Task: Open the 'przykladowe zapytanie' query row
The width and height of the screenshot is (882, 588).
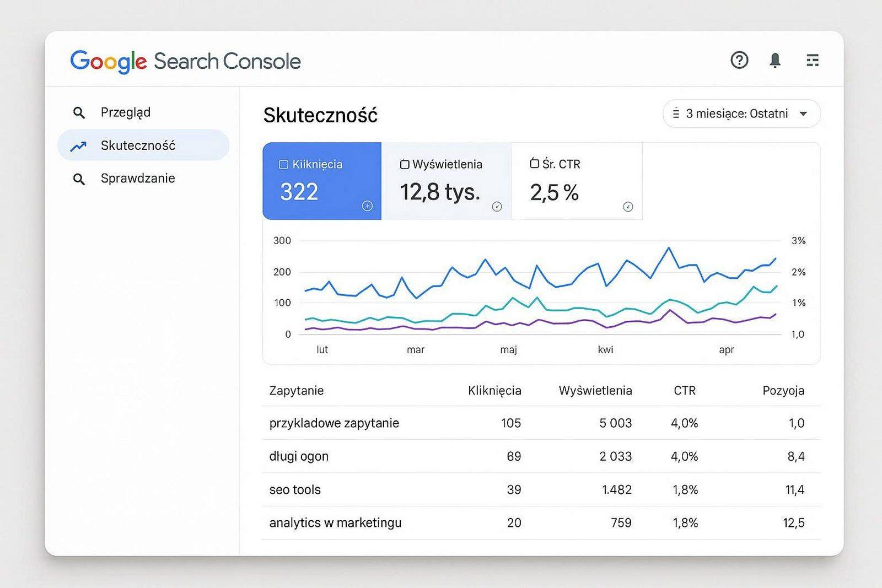Action: coord(334,423)
